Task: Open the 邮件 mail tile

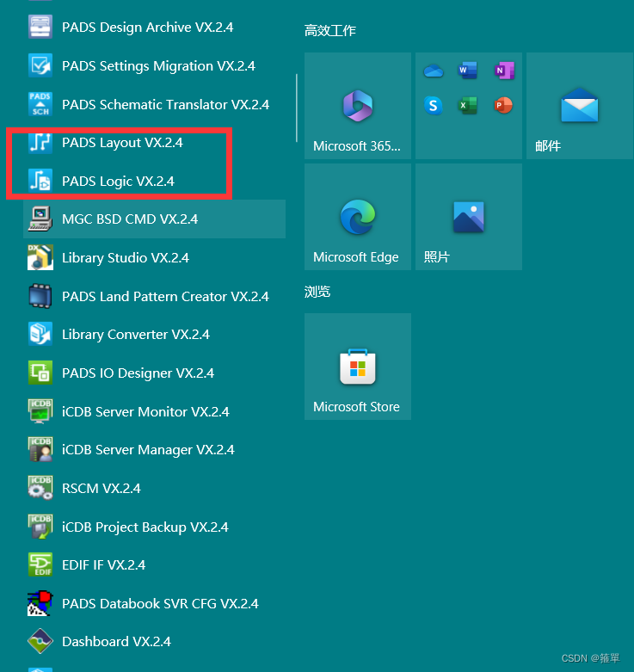Action: pos(579,106)
